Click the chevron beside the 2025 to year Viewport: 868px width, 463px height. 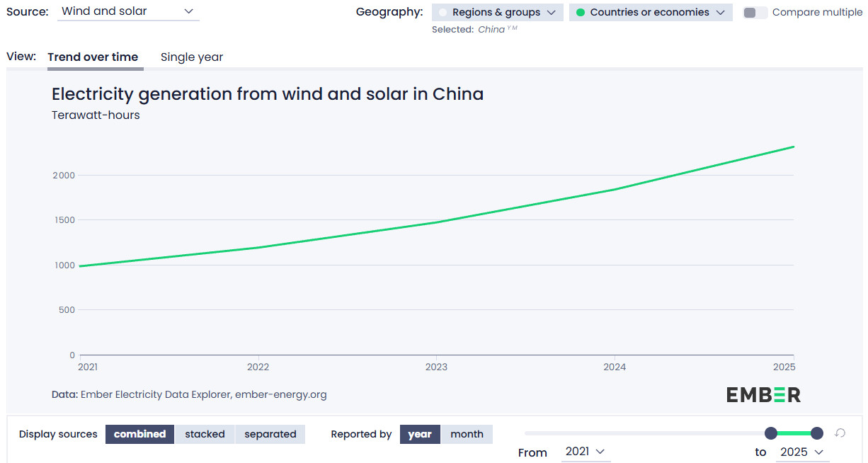click(x=818, y=452)
